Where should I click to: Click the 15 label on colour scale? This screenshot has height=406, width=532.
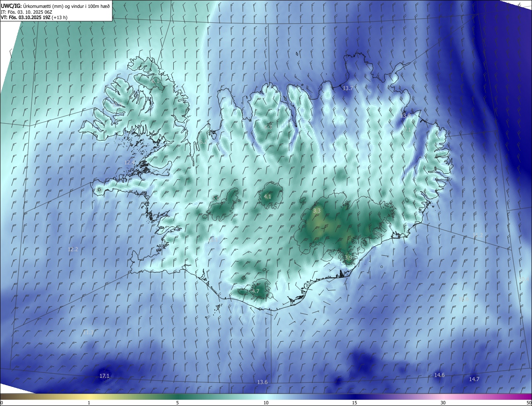(x=355, y=403)
